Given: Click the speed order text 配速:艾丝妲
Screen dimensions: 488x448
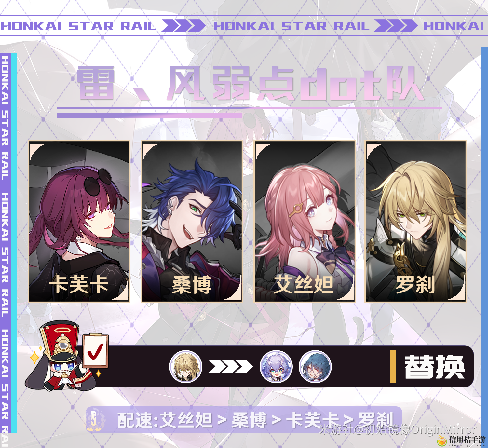Looking at the screenshot, I should tap(165, 420).
